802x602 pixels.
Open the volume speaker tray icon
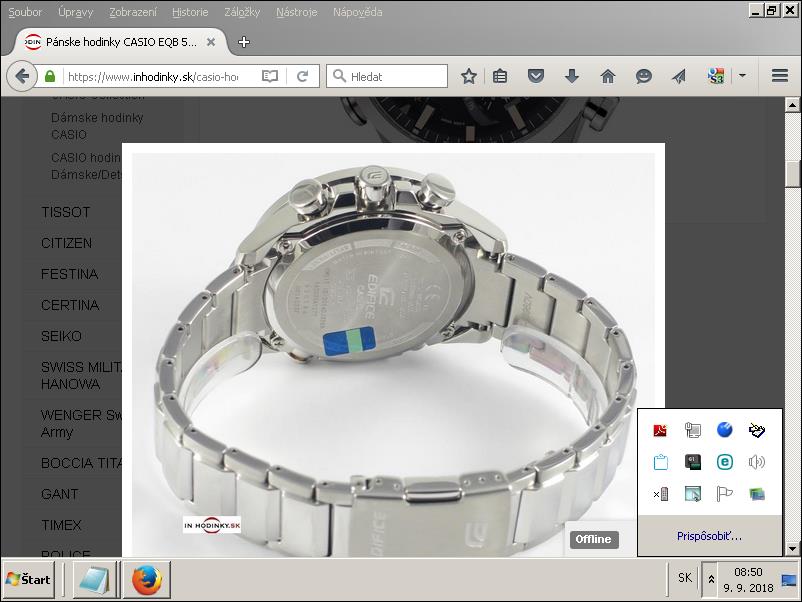click(757, 462)
